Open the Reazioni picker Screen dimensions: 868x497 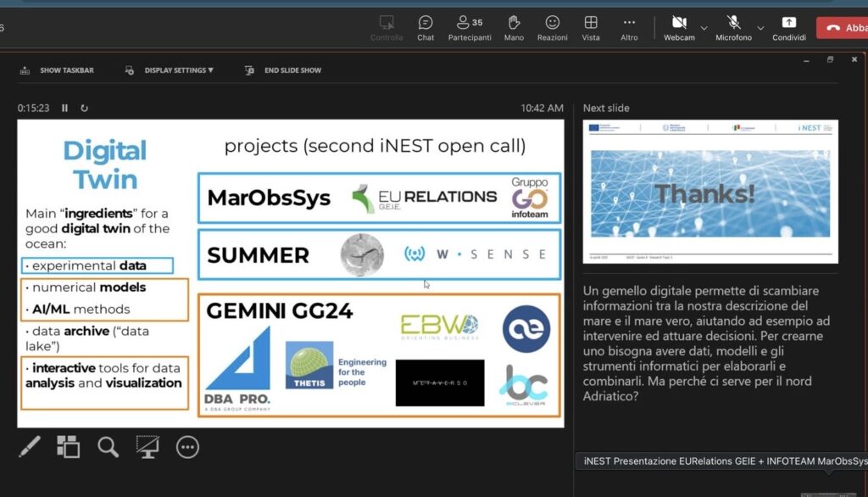pos(552,28)
